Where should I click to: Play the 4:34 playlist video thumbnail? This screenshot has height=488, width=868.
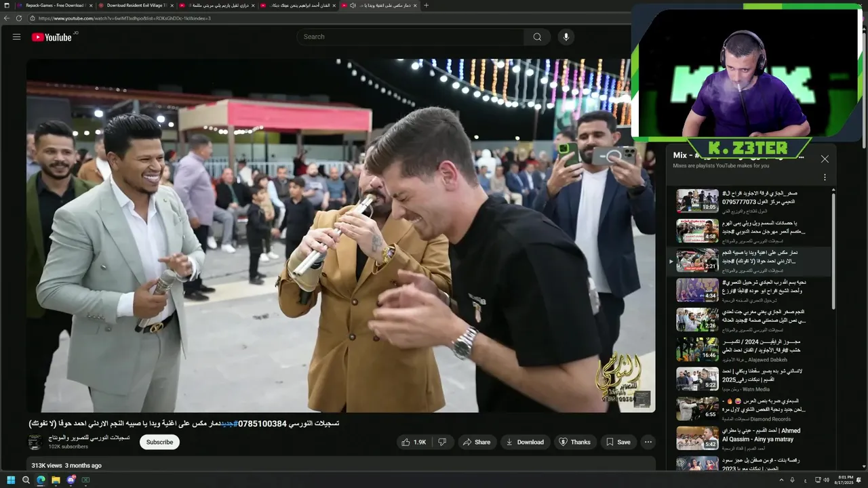pos(697,290)
